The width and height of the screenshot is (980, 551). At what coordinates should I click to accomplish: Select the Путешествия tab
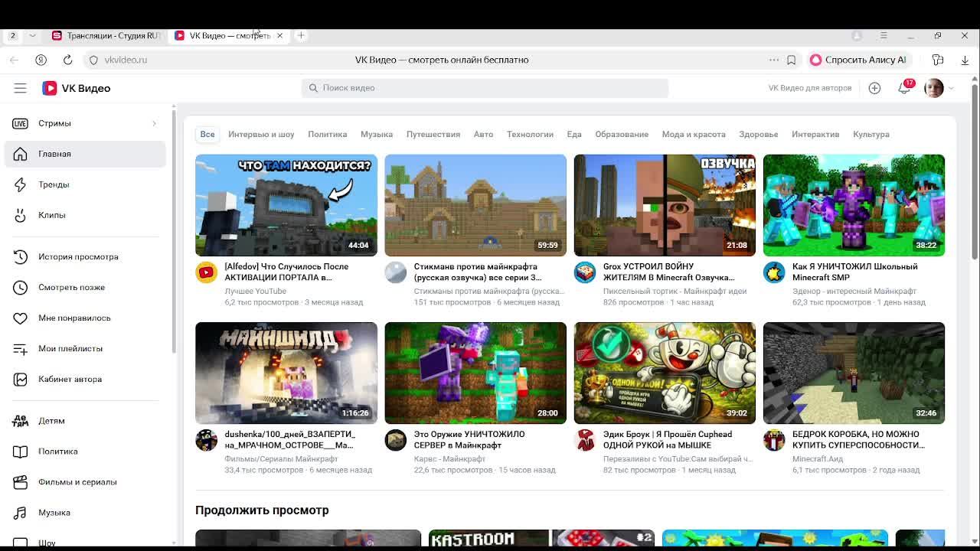[x=433, y=134]
